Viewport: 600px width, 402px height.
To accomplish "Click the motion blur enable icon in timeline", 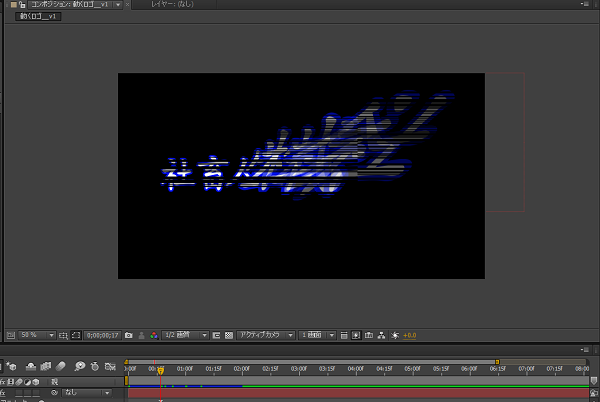I will tap(61, 366).
